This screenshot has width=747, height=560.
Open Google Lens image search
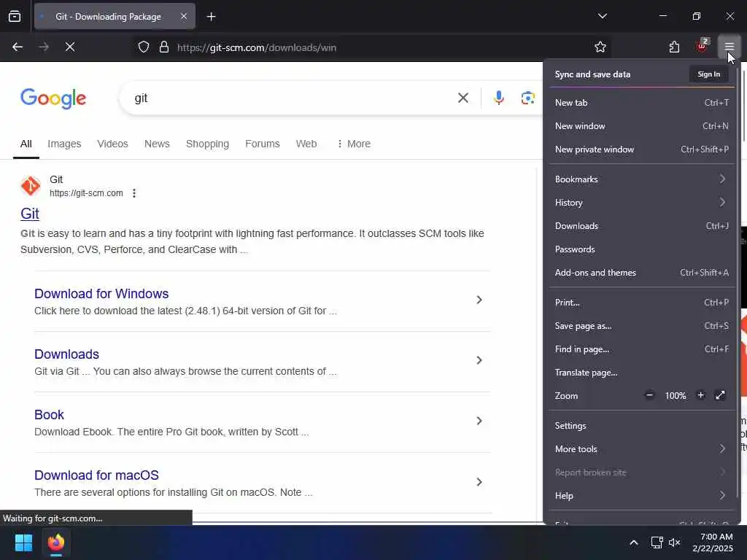tap(527, 98)
